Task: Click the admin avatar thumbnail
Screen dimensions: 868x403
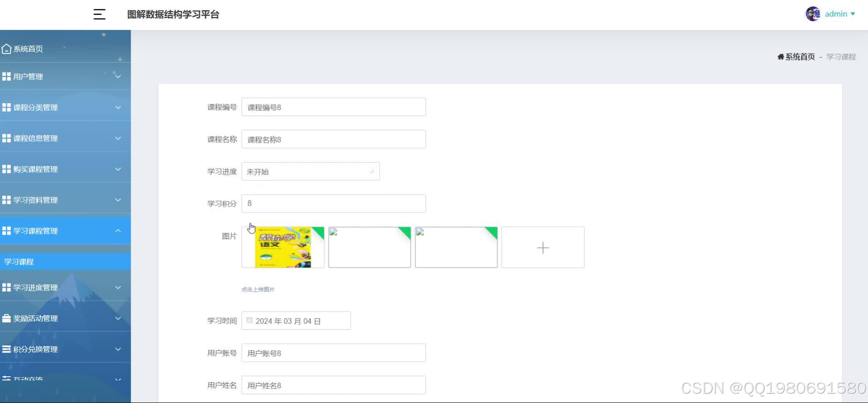Action: (812, 13)
